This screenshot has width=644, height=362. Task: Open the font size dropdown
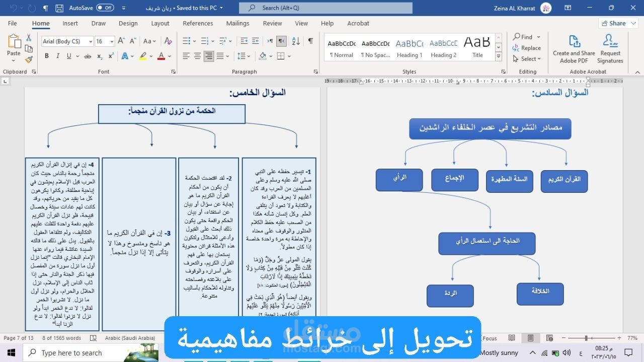tap(112, 41)
